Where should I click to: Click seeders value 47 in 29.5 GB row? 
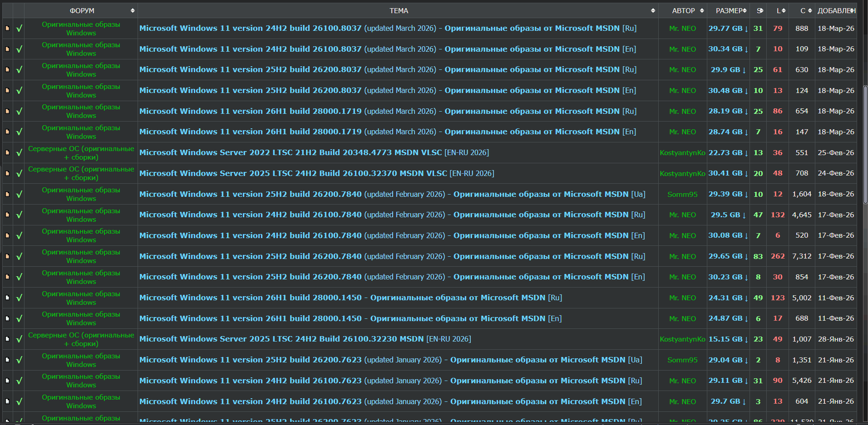click(x=758, y=215)
